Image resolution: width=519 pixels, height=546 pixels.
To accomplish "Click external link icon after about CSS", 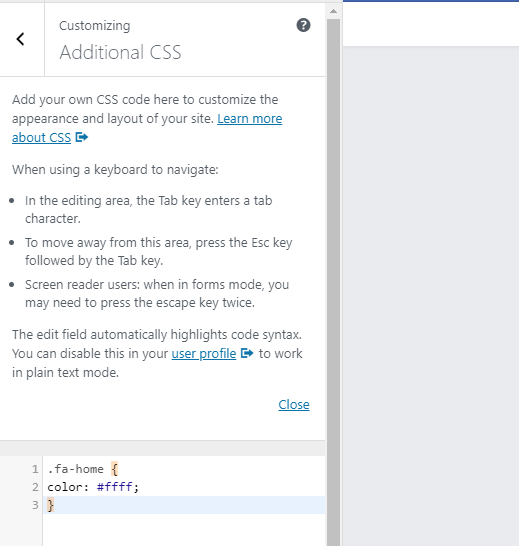I will [82, 137].
